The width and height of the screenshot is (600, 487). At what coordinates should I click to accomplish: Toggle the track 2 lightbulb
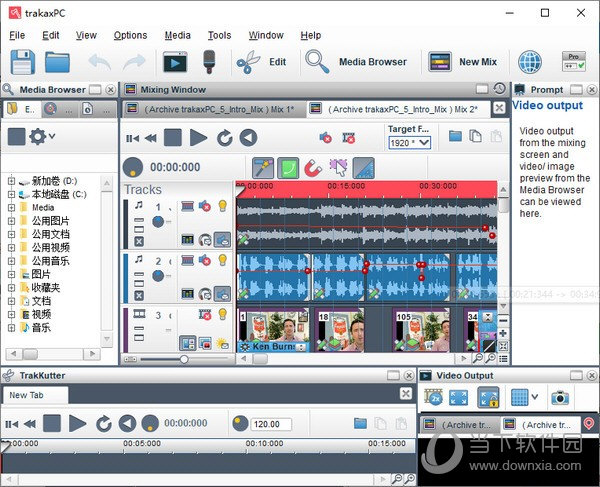coord(223,261)
